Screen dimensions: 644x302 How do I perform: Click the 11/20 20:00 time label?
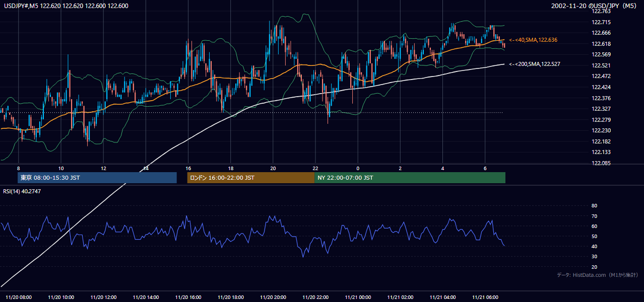[x=273, y=297]
